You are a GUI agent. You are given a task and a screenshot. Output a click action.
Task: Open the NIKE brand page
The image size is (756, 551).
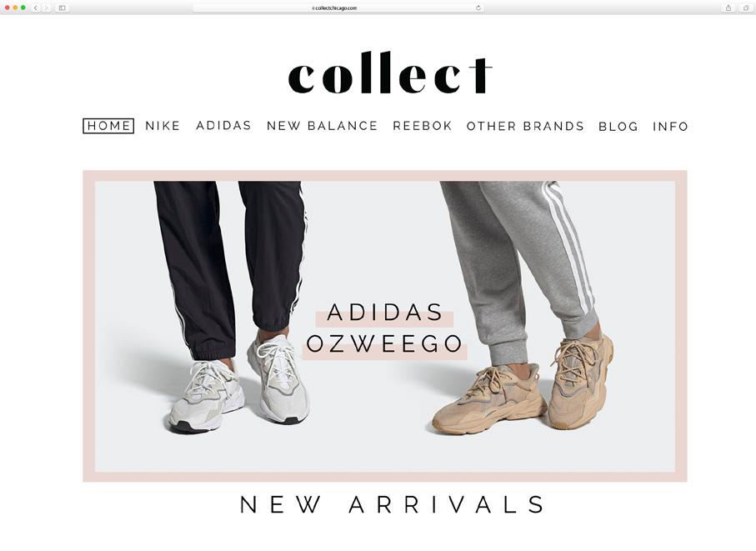tap(163, 126)
